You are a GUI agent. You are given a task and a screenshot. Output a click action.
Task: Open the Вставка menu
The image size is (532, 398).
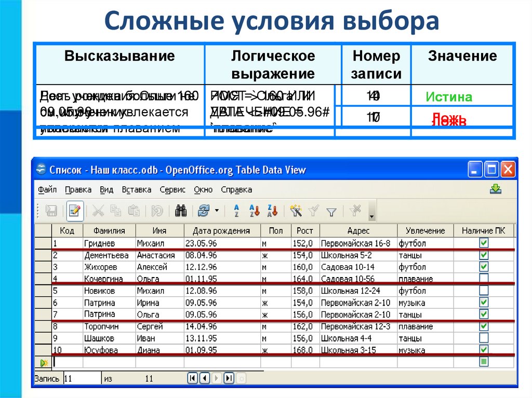point(136,190)
